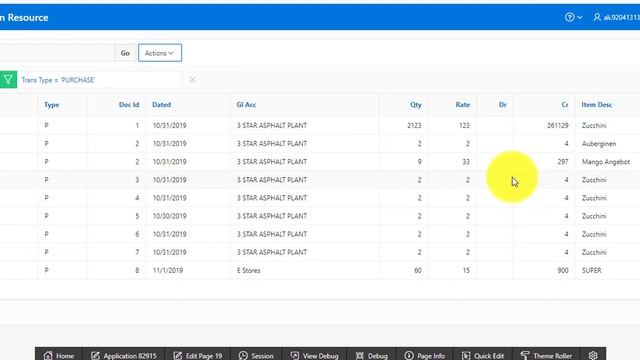Image resolution: width=640 pixels, height=360 pixels.
Task: Sort by the Type column header
Action: point(51,105)
